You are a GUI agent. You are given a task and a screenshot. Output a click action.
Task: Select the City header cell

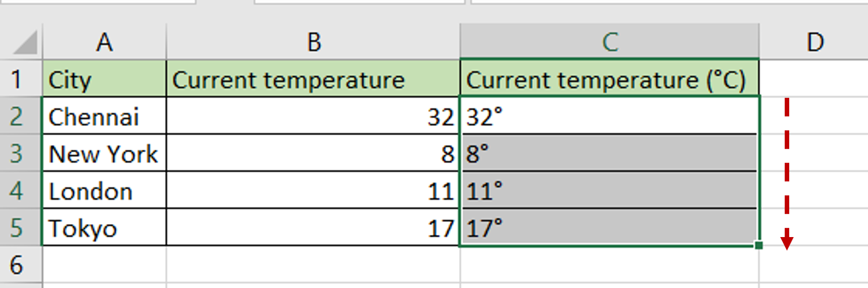coord(104,79)
